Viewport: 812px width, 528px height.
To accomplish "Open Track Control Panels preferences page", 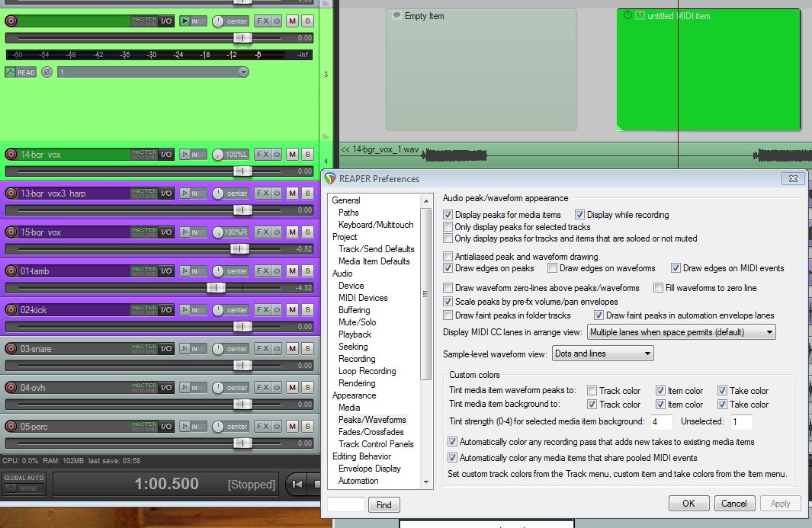I will [x=376, y=444].
